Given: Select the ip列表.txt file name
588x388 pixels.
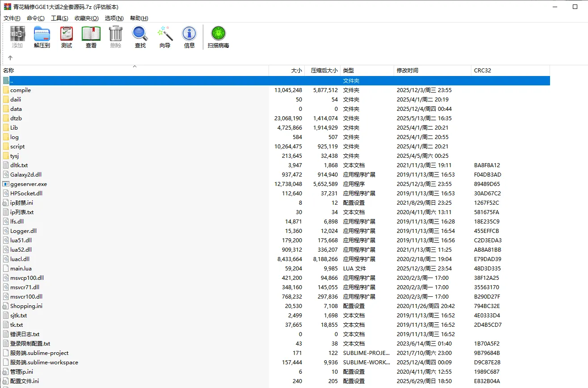Looking at the screenshot, I should [22, 212].
